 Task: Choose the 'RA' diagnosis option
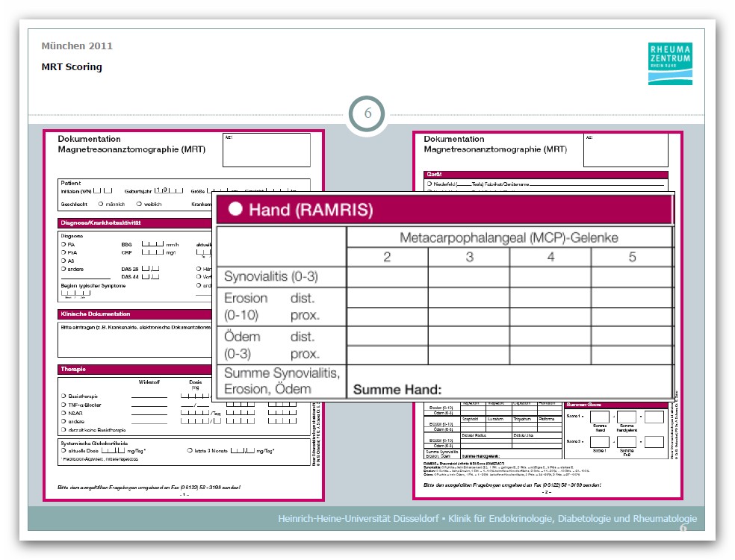pos(63,244)
